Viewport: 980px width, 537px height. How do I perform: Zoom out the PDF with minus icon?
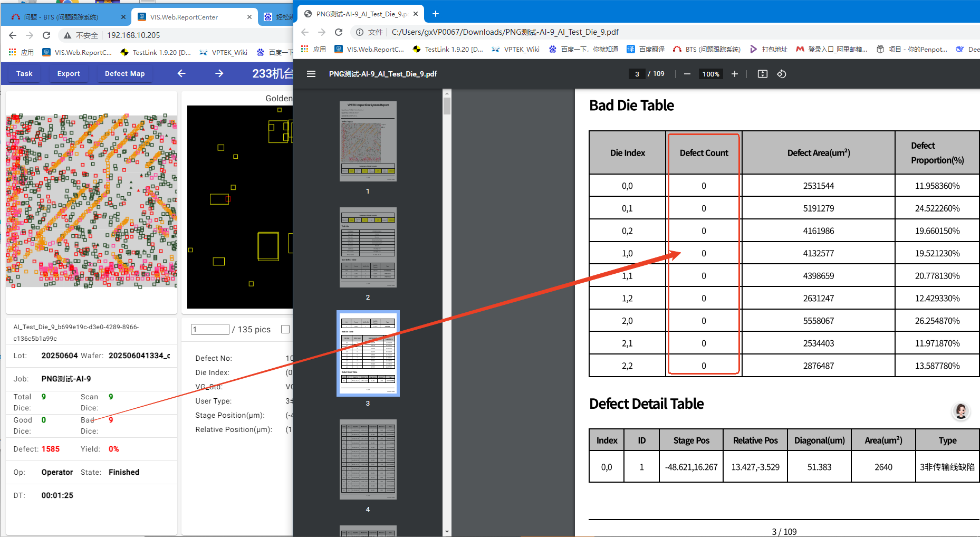pos(687,74)
